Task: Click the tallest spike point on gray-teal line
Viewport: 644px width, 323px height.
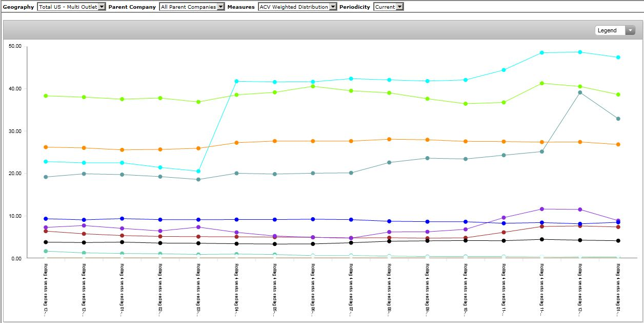Action: [x=580, y=92]
